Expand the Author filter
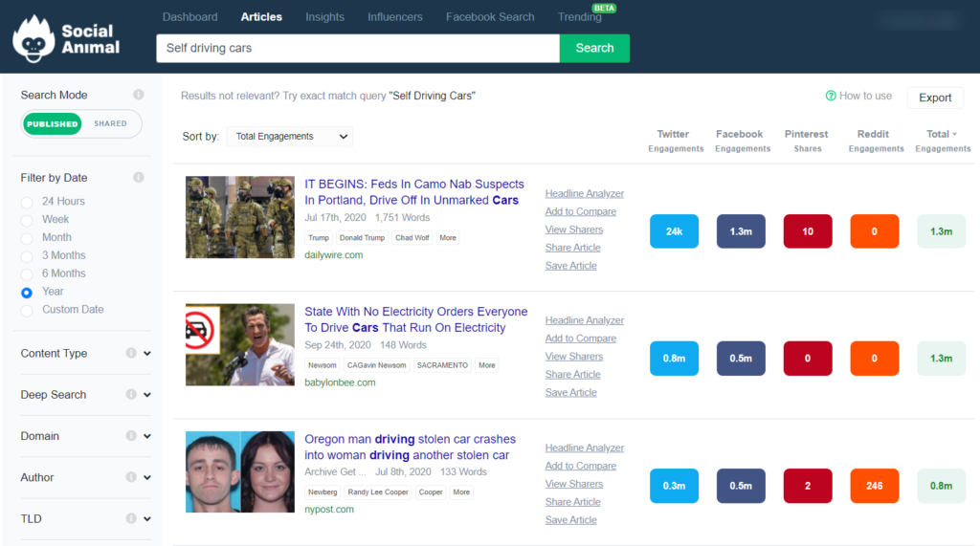This screenshot has width=980, height=546. pos(146,477)
